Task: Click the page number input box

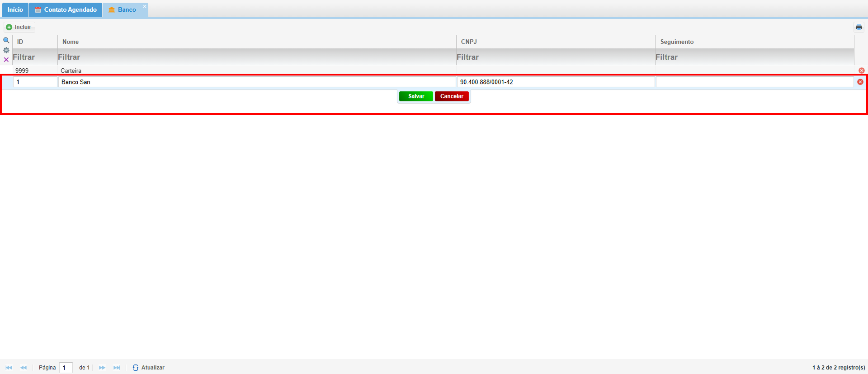Action: pyautogui.click(x=66, y=368)
